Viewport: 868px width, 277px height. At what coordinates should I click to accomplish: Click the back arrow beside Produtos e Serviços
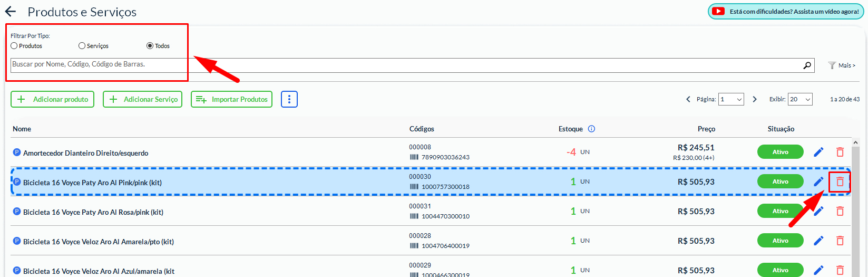[x=11, y=12]
